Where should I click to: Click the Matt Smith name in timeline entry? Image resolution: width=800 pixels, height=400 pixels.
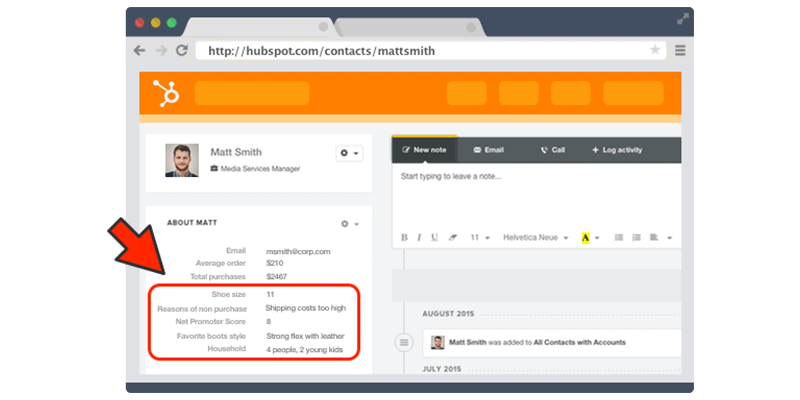pos(467,342)
